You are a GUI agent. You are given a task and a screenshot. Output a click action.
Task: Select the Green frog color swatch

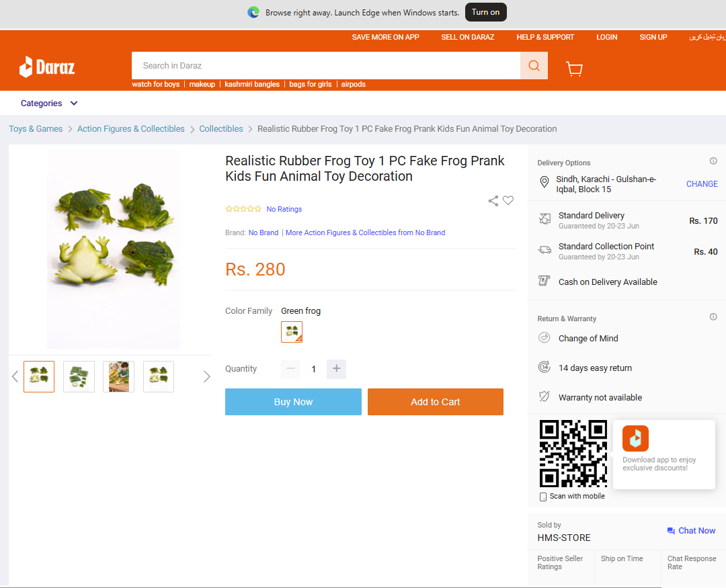(292, 332)
